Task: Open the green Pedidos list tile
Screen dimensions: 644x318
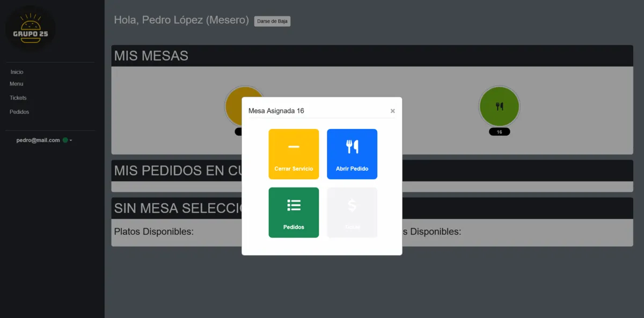Action: tap(294, 212)
